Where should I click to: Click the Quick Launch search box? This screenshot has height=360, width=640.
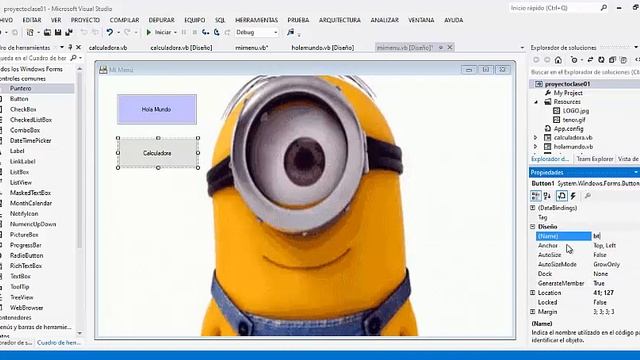pyautogui.click(x=558, y=8)
